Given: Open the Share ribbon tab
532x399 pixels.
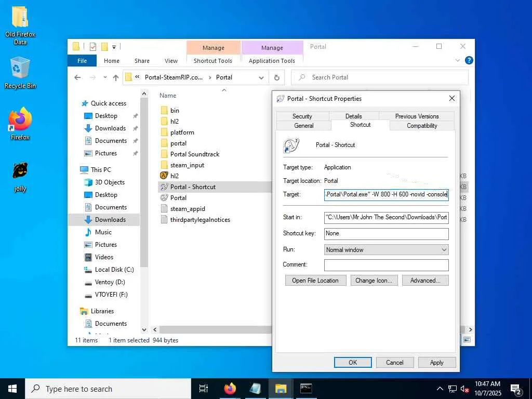Looking at the screenshot, I should pyautogui.click(x=142, y=61).
